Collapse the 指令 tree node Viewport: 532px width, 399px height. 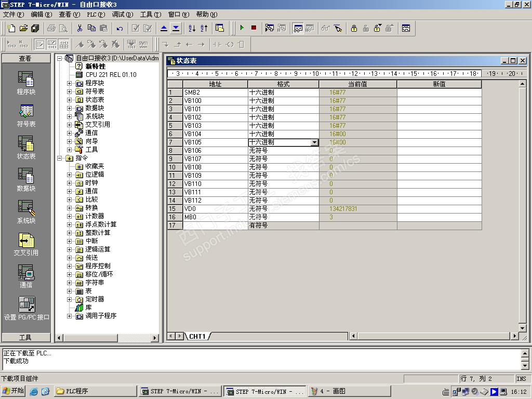60,158
